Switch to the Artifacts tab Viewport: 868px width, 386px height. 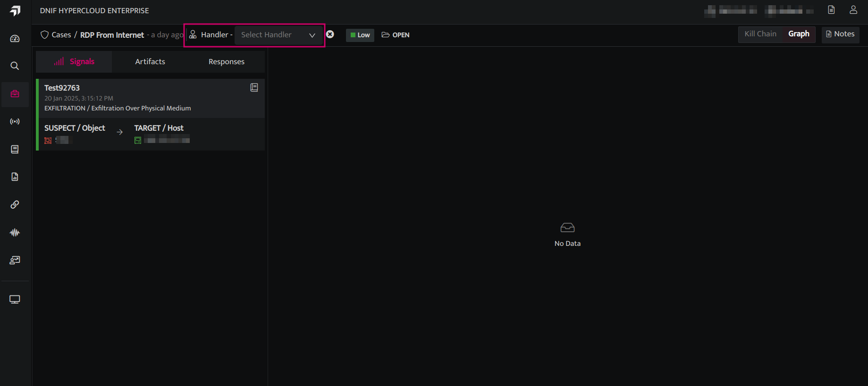[x=150, y=62]
